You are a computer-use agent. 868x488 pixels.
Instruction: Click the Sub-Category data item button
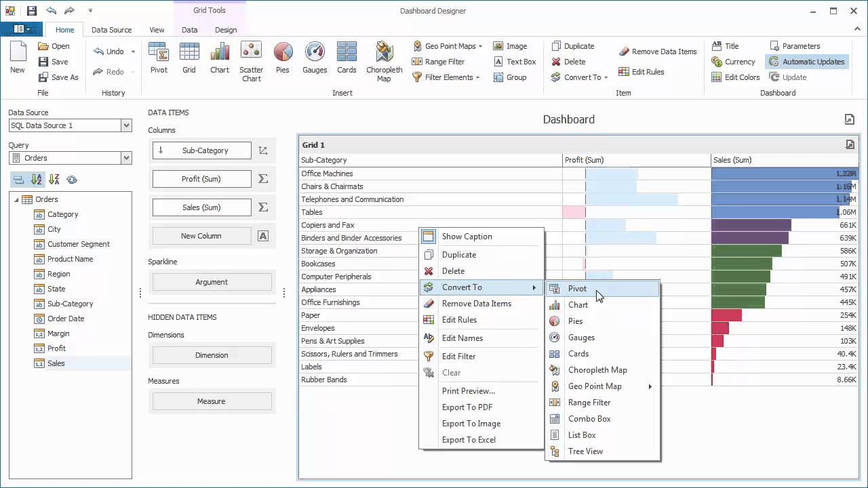pyautogui.click(x=201, y=150)
